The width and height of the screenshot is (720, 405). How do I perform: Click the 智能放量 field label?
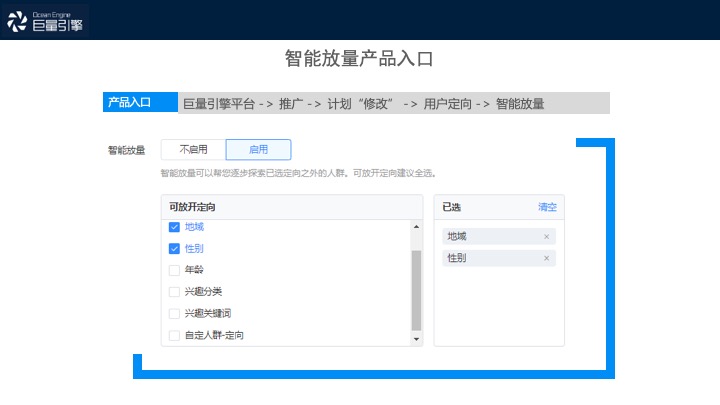click(x=126, y=150)
